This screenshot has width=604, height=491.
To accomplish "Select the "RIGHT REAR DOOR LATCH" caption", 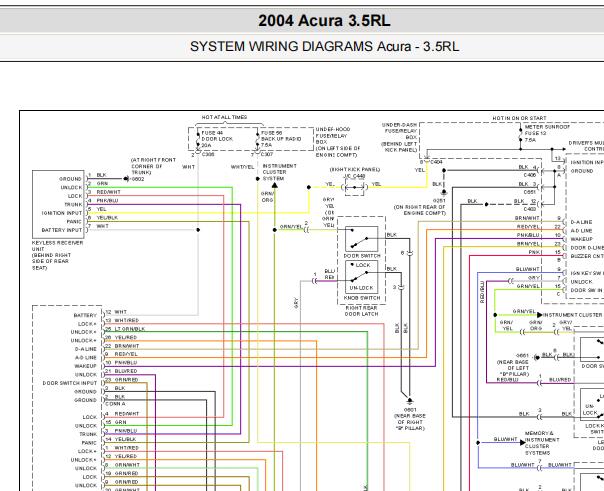I will click(361, 311).
